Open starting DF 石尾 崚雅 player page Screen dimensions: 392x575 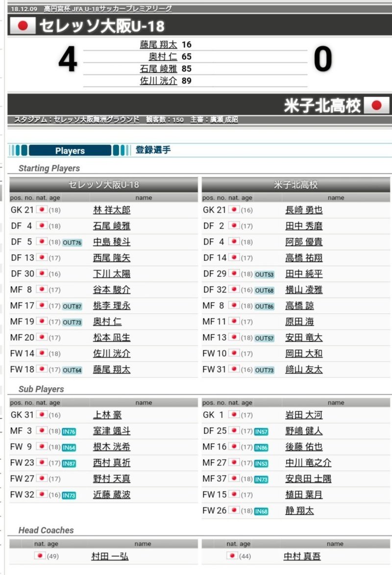(x=112, y=226)
